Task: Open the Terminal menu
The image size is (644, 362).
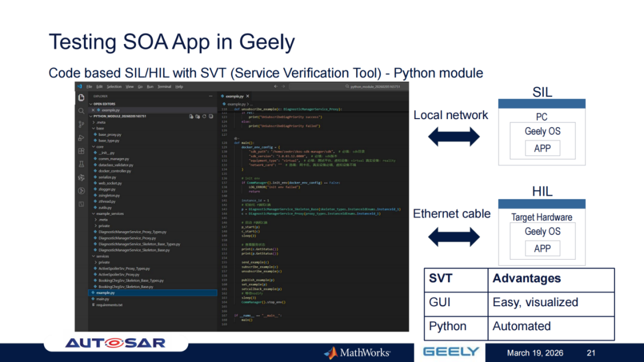Action: pyautogui.click(x=165, y=87)
